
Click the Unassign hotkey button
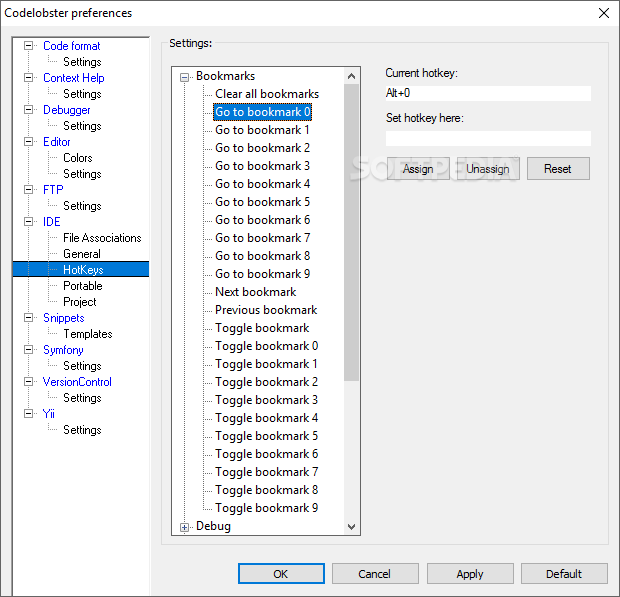click(488, 169)
